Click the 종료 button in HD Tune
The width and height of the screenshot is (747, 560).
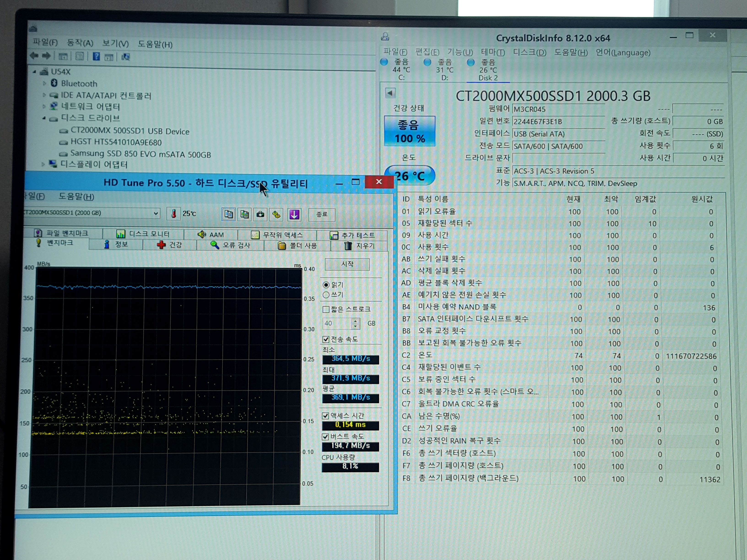[x=322, y=214]
